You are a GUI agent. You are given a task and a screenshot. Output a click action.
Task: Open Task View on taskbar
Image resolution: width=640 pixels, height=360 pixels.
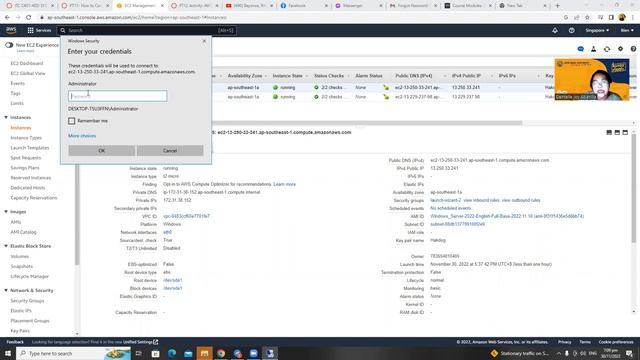tap(139, 353)
